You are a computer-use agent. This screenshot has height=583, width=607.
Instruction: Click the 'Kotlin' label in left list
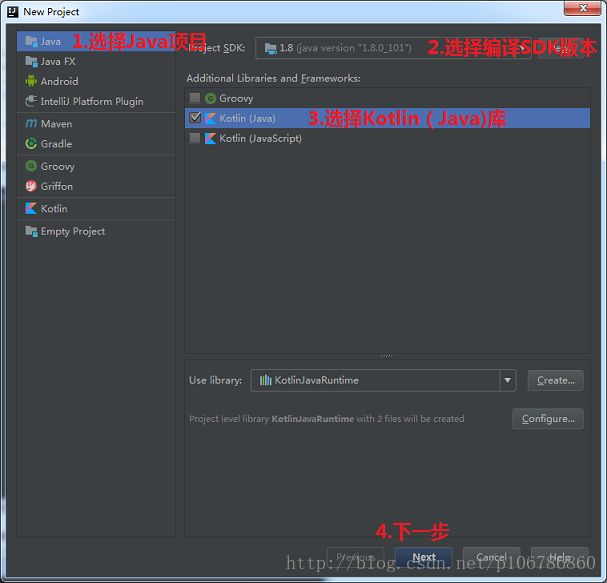(54, 208)
